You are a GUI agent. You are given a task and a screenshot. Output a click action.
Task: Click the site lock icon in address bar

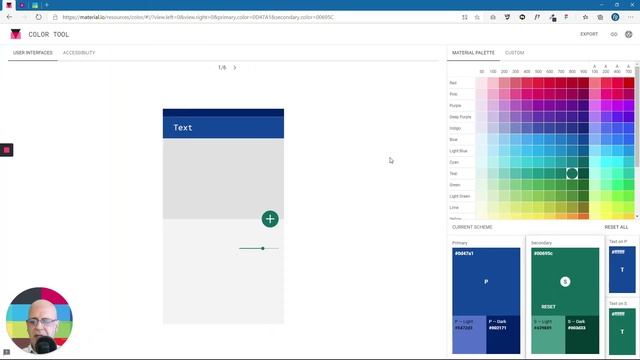pyautogui.click(x=55, y=17)
